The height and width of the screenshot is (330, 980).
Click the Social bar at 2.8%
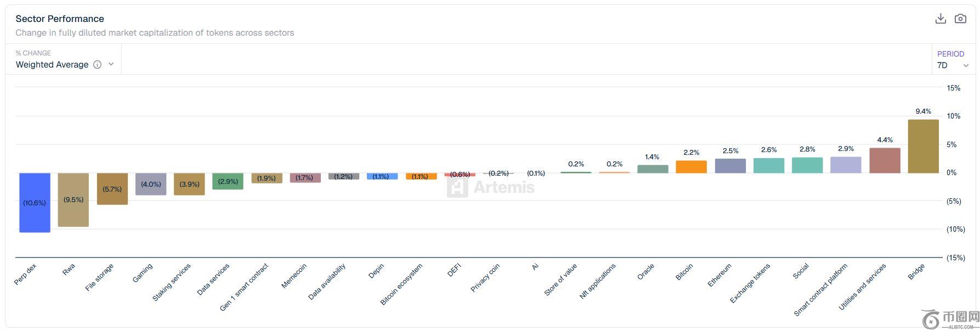807,165
